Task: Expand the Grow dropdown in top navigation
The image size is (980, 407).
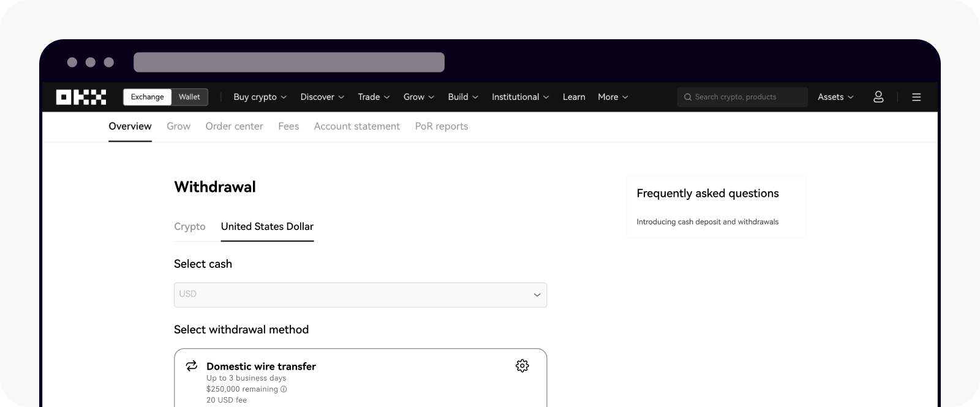Action: pos(419,97)
